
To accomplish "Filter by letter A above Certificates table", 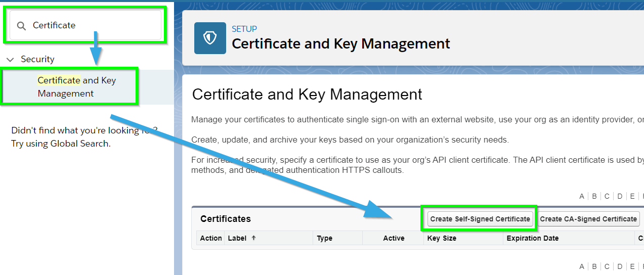I will pos(582,196).
